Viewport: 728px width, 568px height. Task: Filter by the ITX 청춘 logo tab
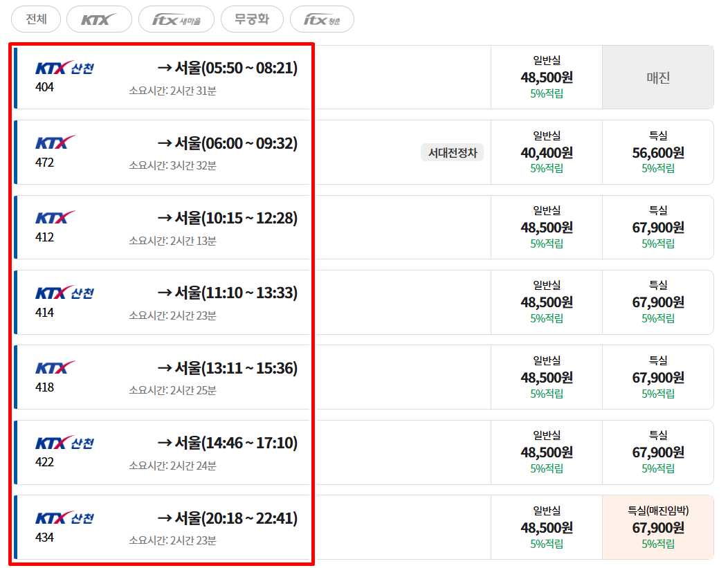(322, 19)
